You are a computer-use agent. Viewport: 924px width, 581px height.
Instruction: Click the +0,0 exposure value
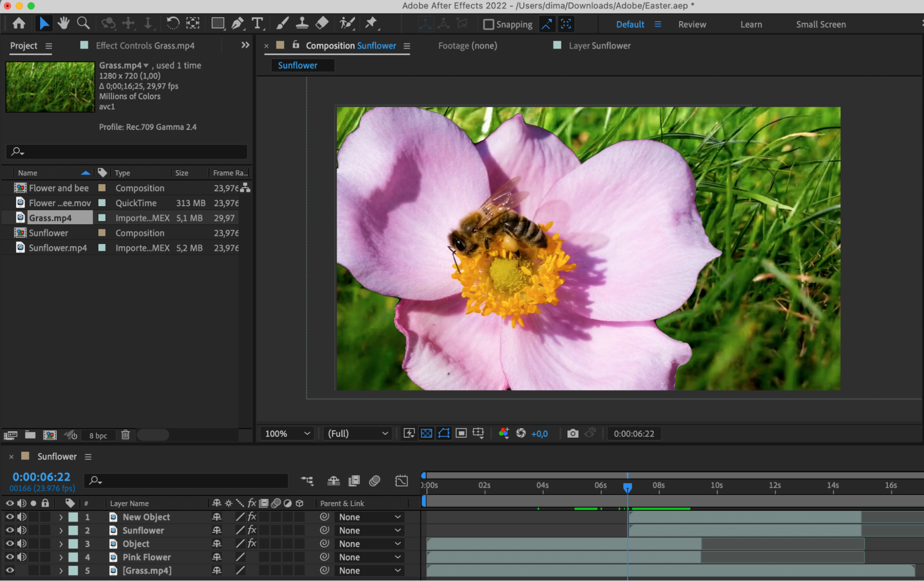[x=539, y=434]
